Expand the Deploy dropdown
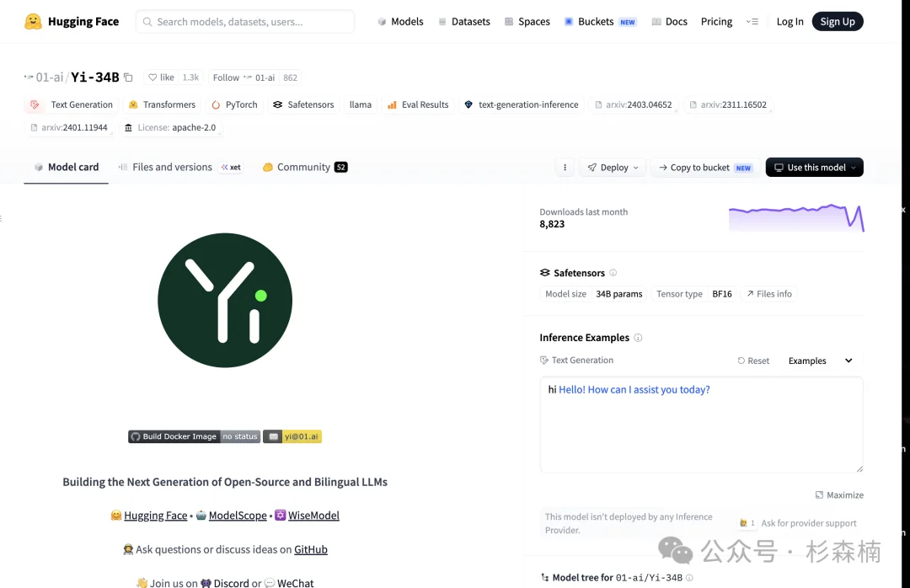Image resolution: width=910 pixels, height=588 pixels. tap(613, 167)
